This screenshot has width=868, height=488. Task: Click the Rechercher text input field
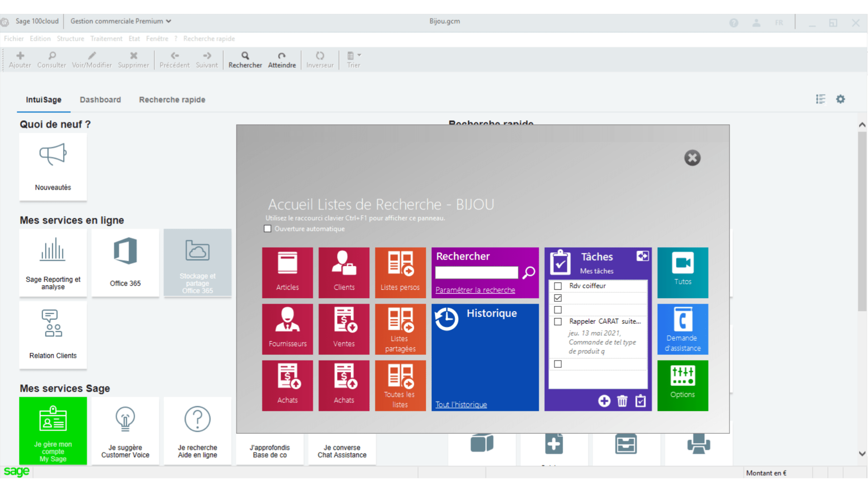(x=476, y=272)
